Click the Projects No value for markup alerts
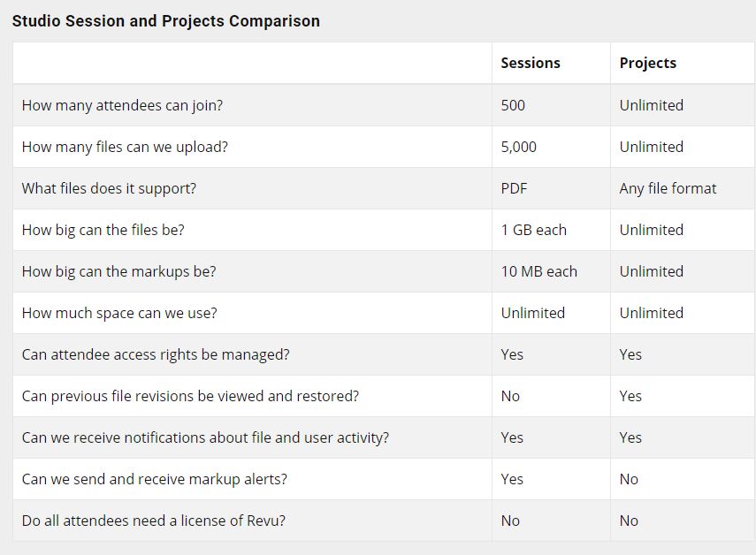The height and width of the screenshot is (555, 756). point(629,479)
